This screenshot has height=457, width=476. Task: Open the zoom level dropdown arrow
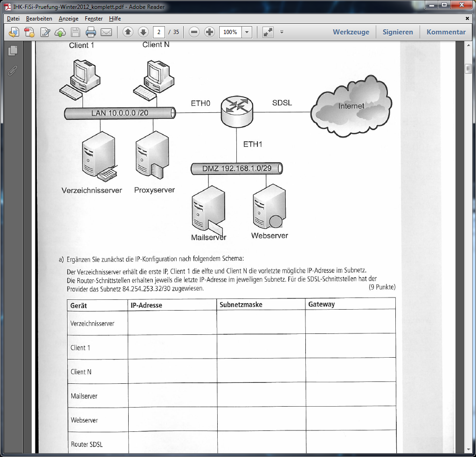(x=247, y=32)
